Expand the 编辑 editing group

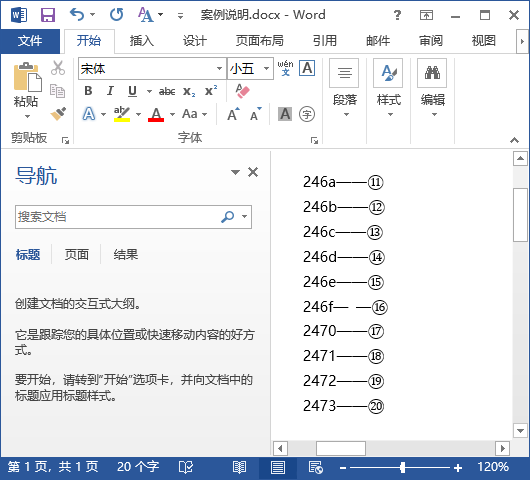tap(432, 89)
